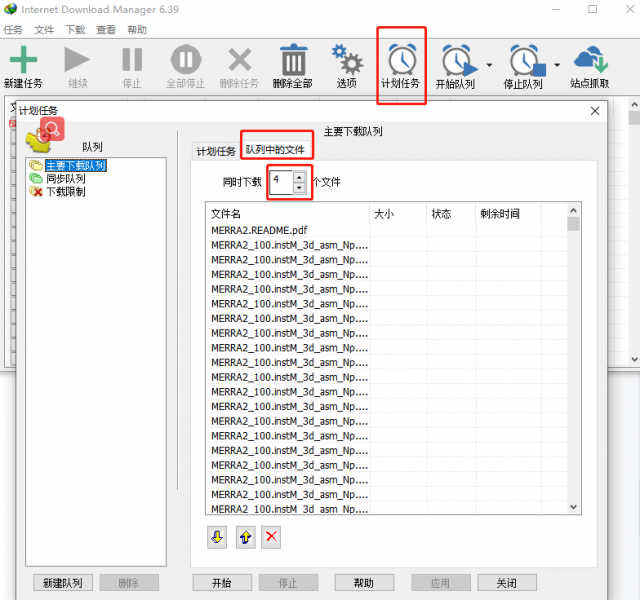Click the 删除全部 trash can icon
The width and height of the screenshot is (640, 600).
coord(293,59)
